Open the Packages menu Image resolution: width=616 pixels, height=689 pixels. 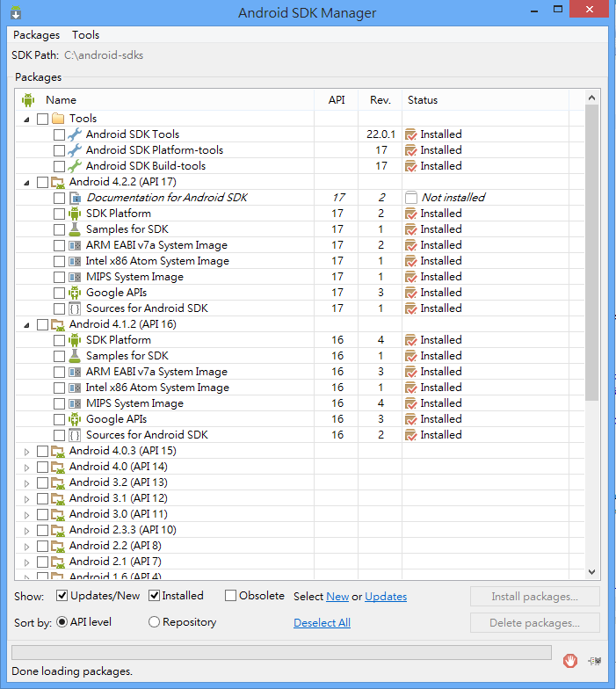click(x=37, y=35)
